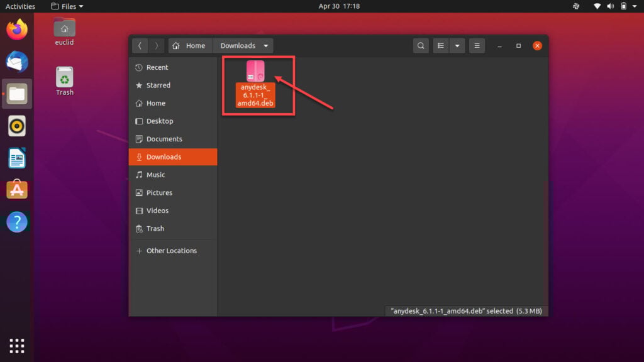
Task: Open the search magnifier in Files
Action: point(421,45)
